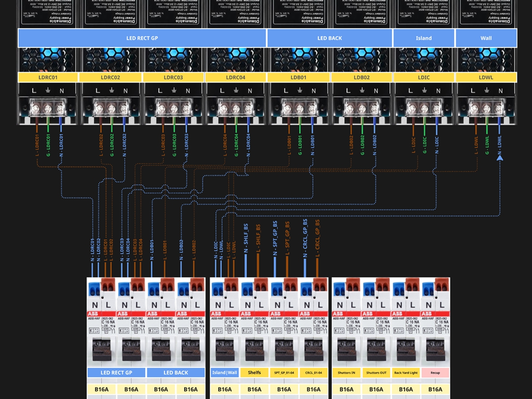Image resolution: width=532 pixels, height=399 pixels.
Task: Click the blue Wall banner
Action: [486, 38]
